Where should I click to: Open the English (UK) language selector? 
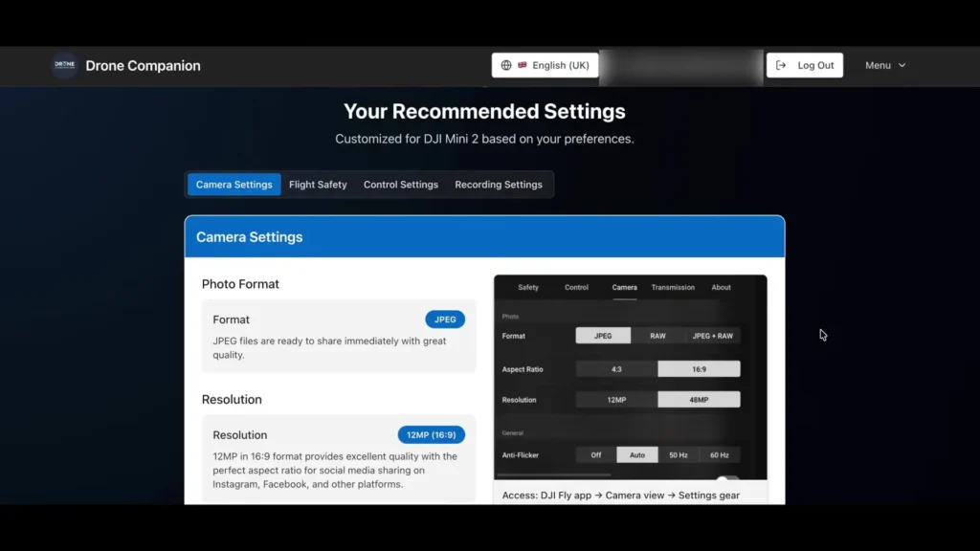click(545, 65)
